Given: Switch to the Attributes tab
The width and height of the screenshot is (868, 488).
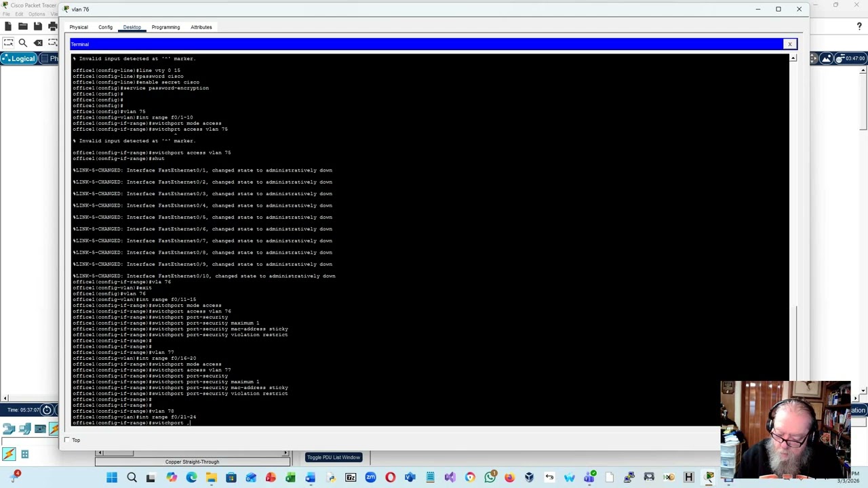Looking at the screenshot, I should [201, 27].
